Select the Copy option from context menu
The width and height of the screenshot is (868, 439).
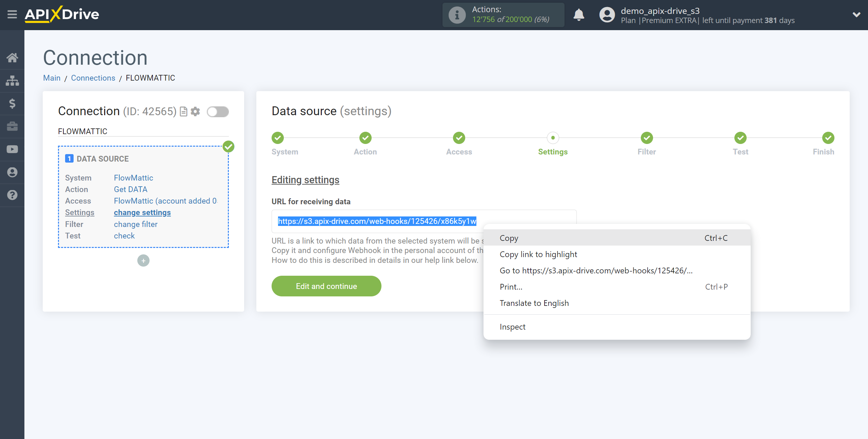[509, 237]
